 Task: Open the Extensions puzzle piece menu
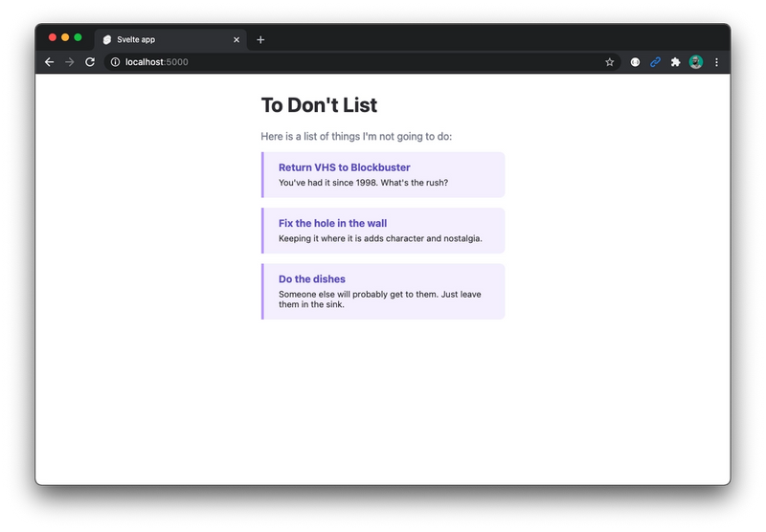click(675, 62)
